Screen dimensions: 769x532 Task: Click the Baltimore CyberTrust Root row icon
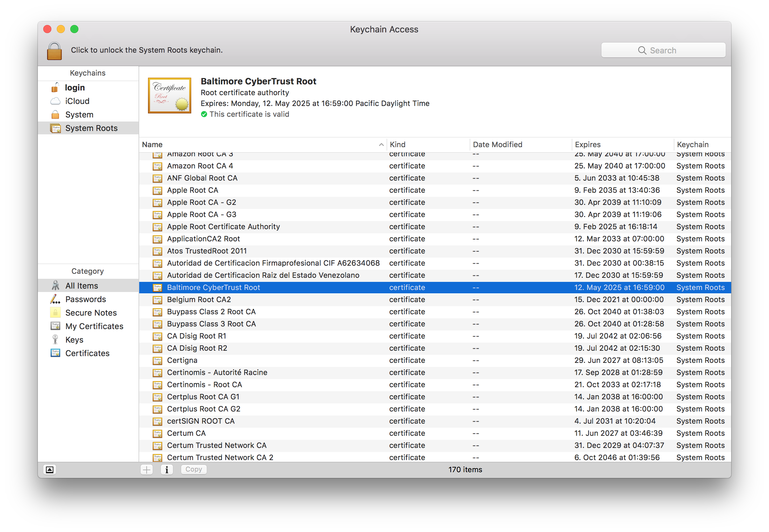click(x=157, y=288)
